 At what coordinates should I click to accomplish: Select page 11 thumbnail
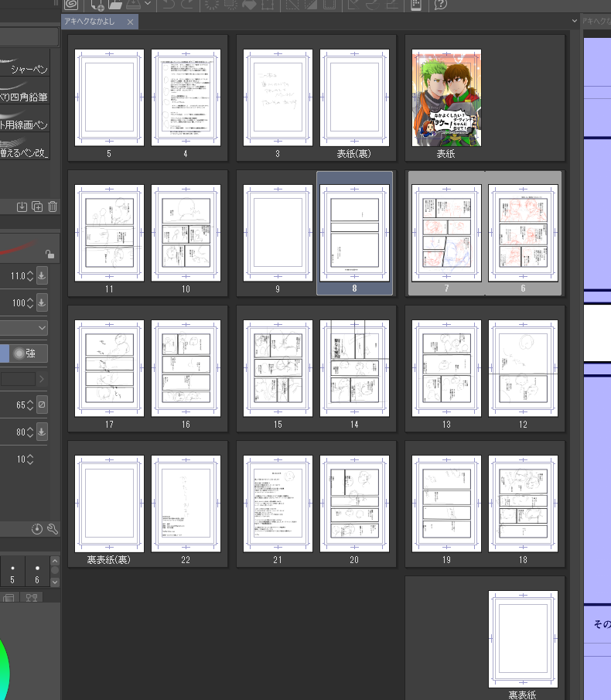[x=109, y=233]
